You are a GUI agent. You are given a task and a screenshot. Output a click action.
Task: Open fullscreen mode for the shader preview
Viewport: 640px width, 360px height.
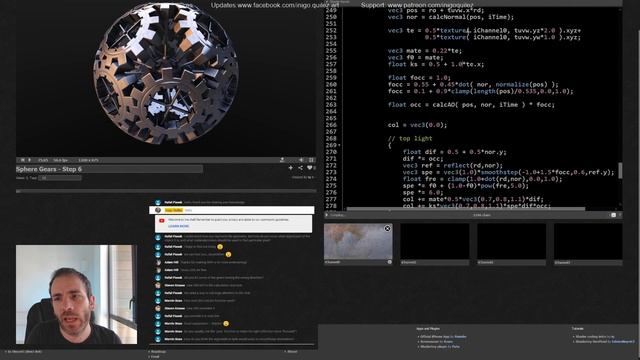coord(311,160)
